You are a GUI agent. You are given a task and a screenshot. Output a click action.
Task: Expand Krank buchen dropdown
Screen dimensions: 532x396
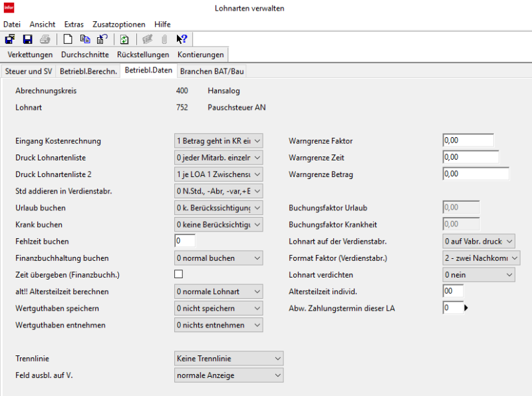tap(219, 224)
